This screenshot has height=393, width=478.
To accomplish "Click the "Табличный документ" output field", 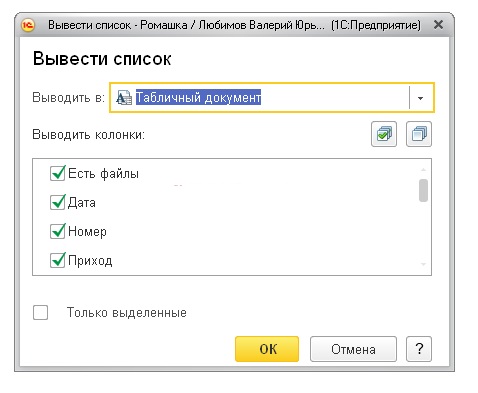I will coord(272,98).
